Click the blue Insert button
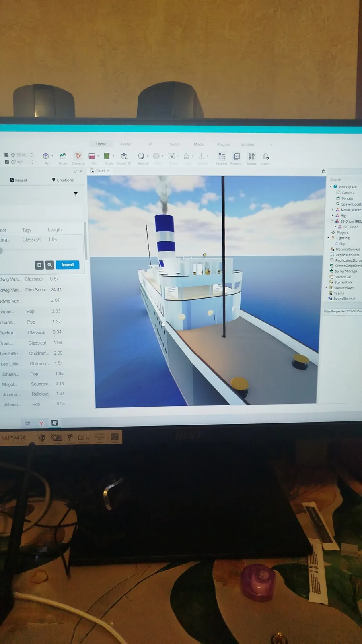The height and width of the screenshot is (644, 362). click(68, 265)
